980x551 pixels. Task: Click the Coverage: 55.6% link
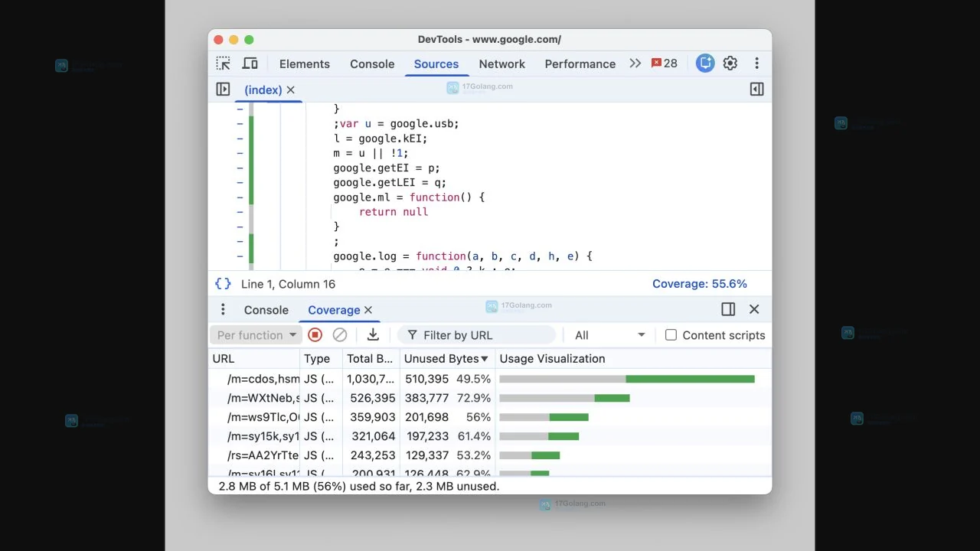coord(700,284)
